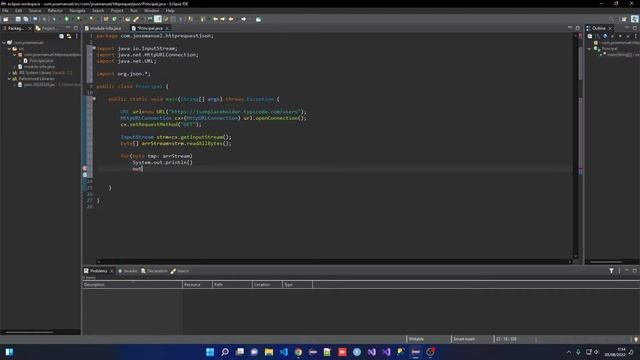Open Windows Start button on taskbar
Screen dimensions: 640x360
click(x=210, y=352)
